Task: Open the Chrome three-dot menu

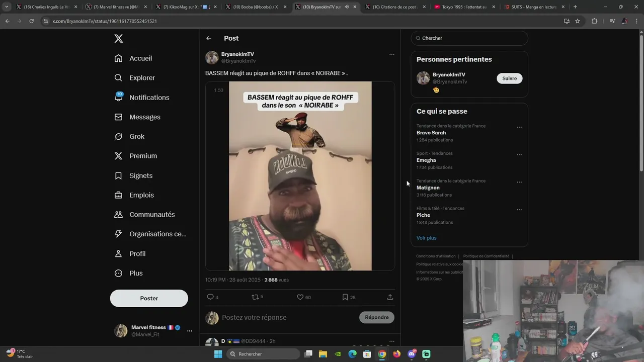Action: [x=637, y=21]
